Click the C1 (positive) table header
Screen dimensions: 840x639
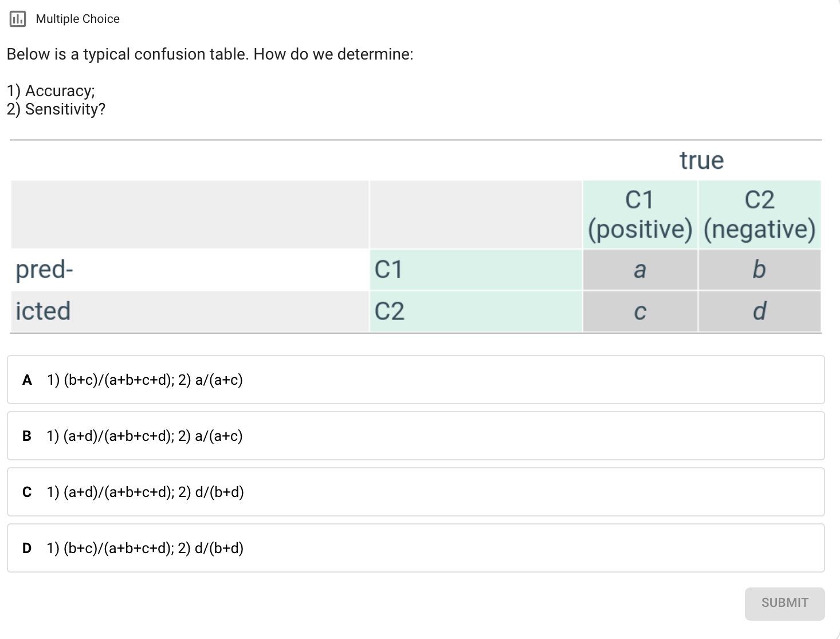click(x=640, y=215)
